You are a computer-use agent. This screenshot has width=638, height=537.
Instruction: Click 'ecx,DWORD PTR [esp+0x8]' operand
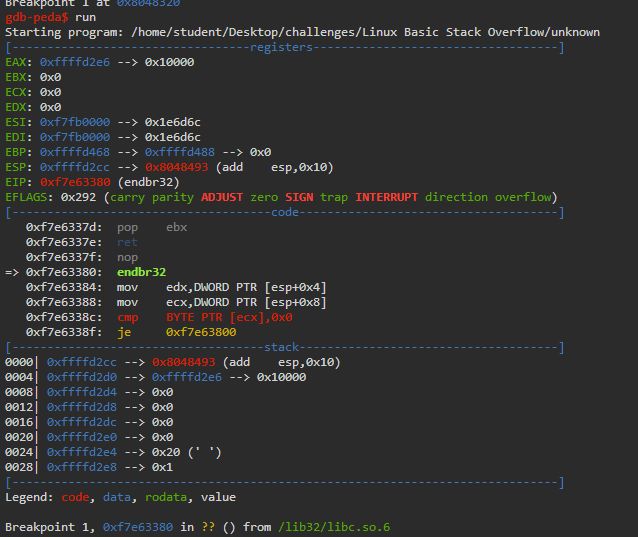tap(246, 302)
